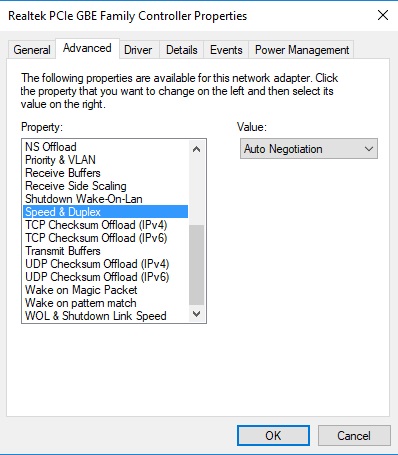Select the Advanced tab
This screenshot has height=455, width=398.
click(x=87, y=49)
